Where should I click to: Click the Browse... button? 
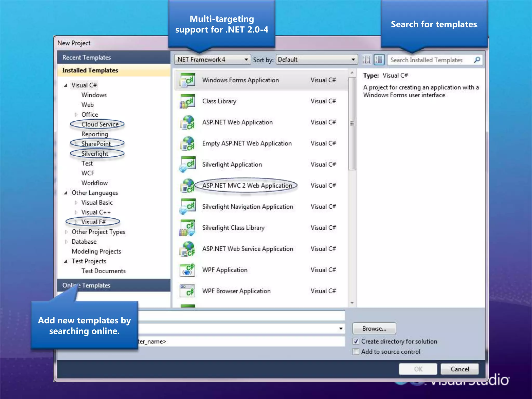click(374, 329)
